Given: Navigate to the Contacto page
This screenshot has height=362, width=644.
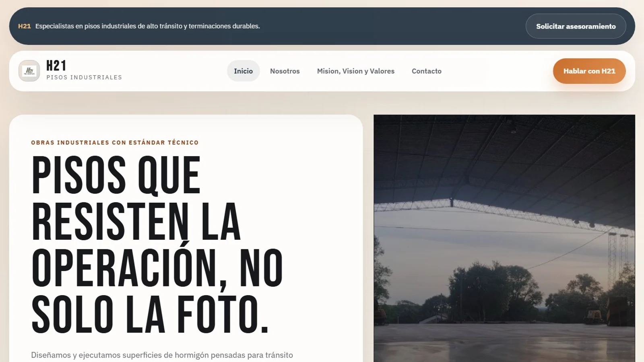Looking at the screenshot, I should [427, 71].
